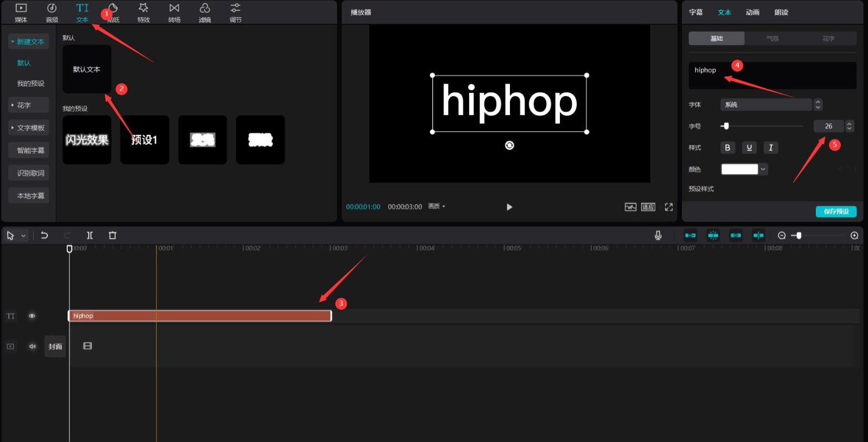Zoom in the timeline
Image resolution: width=868 pixels, height=442 pixels.
coord(854,235)
